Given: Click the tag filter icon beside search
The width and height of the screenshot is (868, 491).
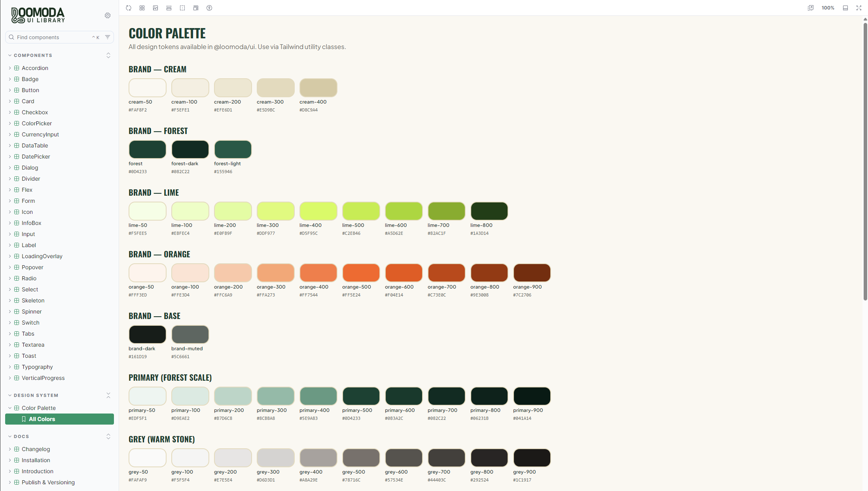Looking at the screenshot, I should click(x=108, y=37).
